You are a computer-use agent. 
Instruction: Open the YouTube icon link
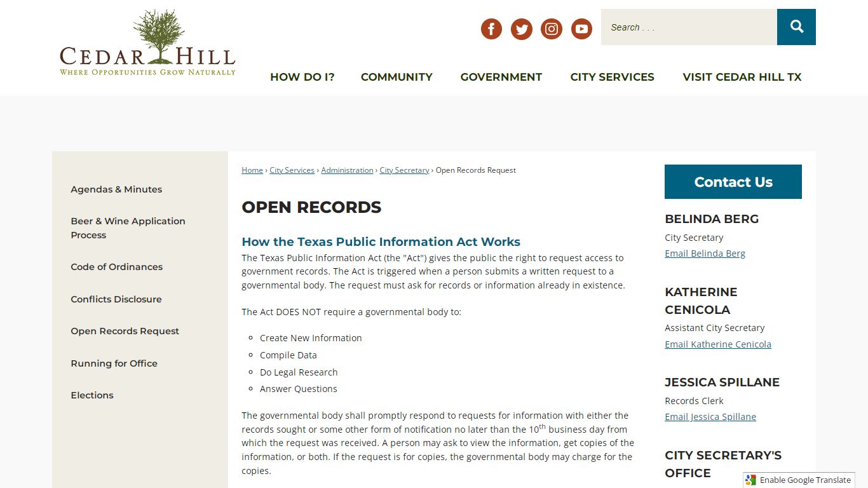click(x=581, y=29)
